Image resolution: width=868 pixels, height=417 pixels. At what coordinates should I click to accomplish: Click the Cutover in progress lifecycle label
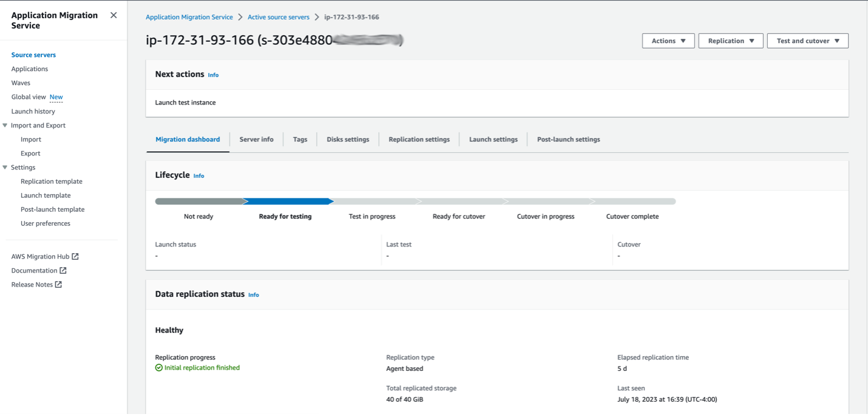(546, 217)
